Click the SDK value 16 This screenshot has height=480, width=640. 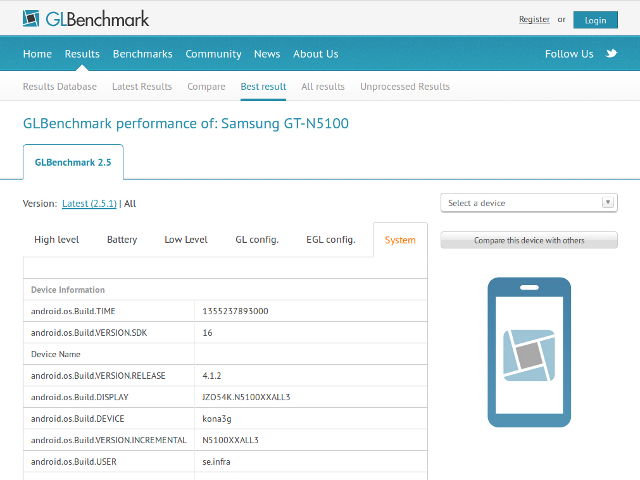pyautogui.click(x=207, y=333)
